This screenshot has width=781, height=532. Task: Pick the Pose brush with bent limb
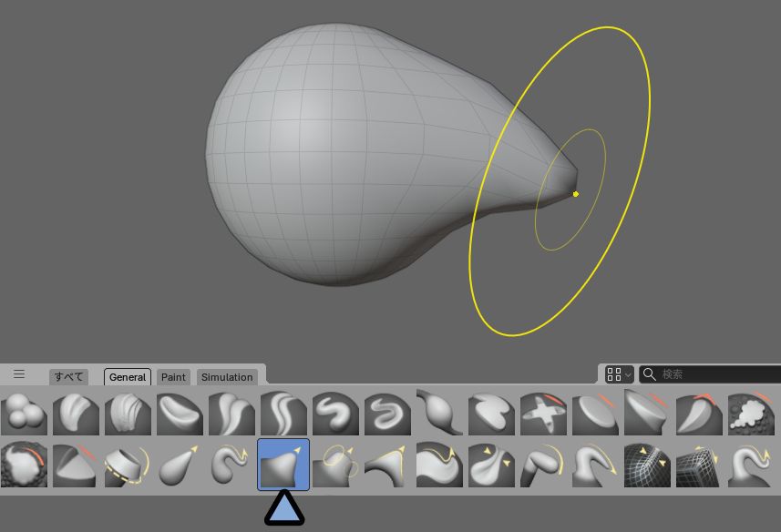(x=543, y=465)
